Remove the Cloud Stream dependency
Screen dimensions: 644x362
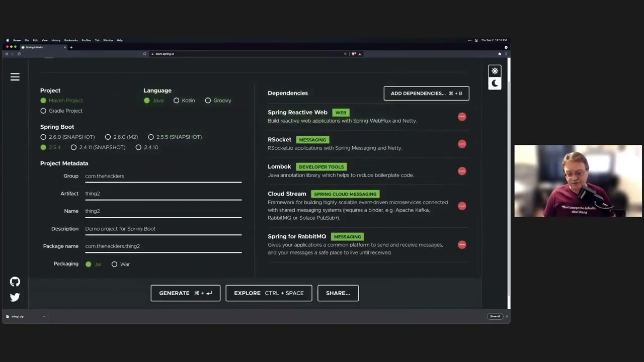coord(462,206)
